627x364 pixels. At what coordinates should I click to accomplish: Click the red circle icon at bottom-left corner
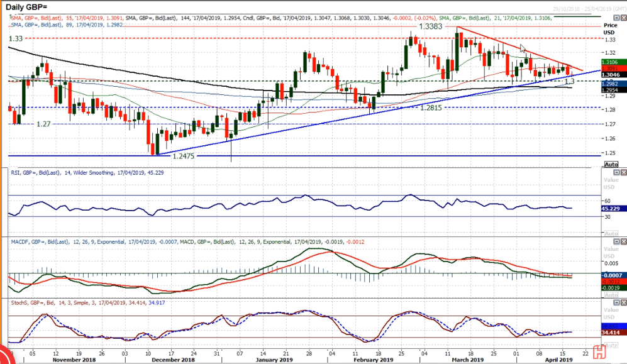tap(6, 356)
